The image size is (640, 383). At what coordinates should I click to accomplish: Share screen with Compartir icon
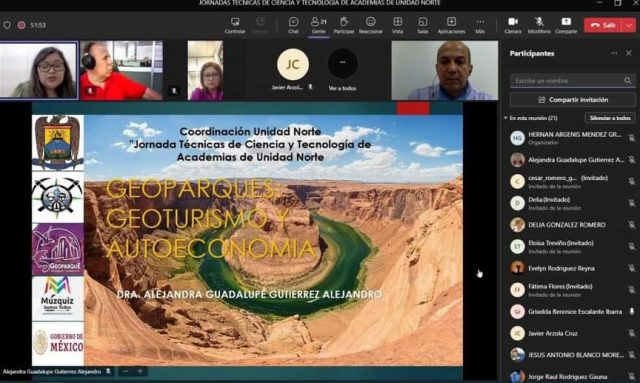coord(566,25)
